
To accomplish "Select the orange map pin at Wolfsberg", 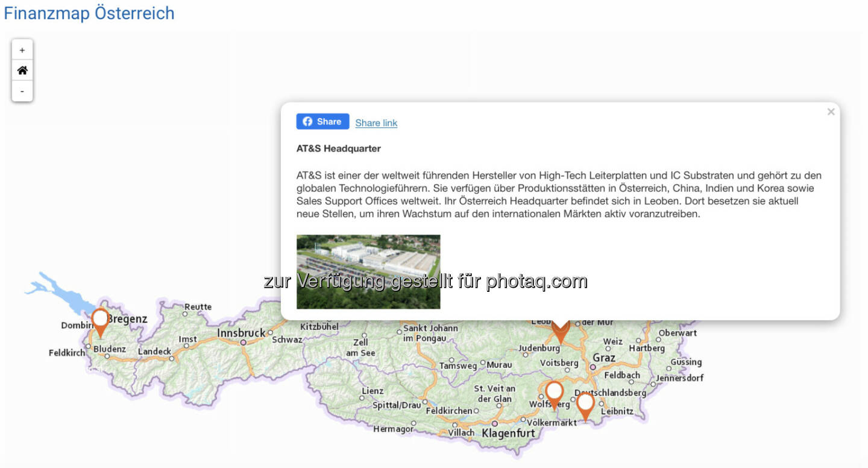I will (x=554, y=392).
